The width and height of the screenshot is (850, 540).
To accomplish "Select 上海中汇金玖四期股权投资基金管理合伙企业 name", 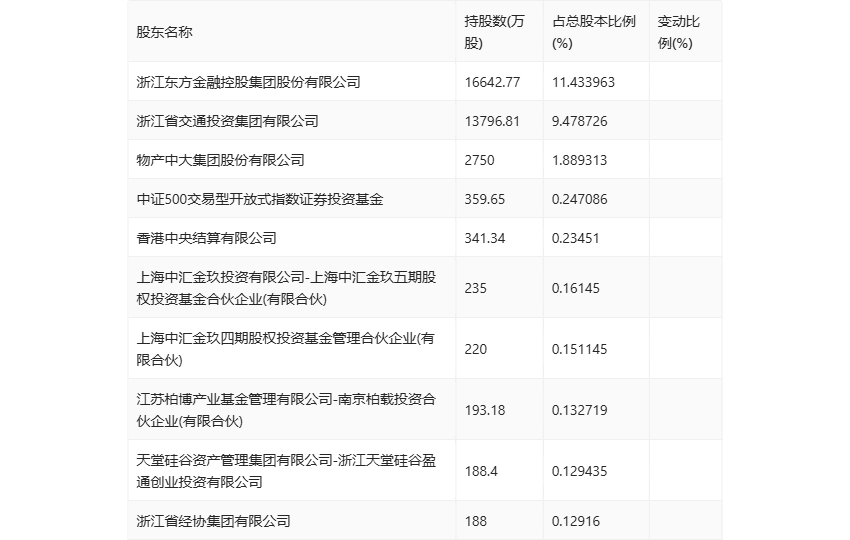I will (285, 349).
